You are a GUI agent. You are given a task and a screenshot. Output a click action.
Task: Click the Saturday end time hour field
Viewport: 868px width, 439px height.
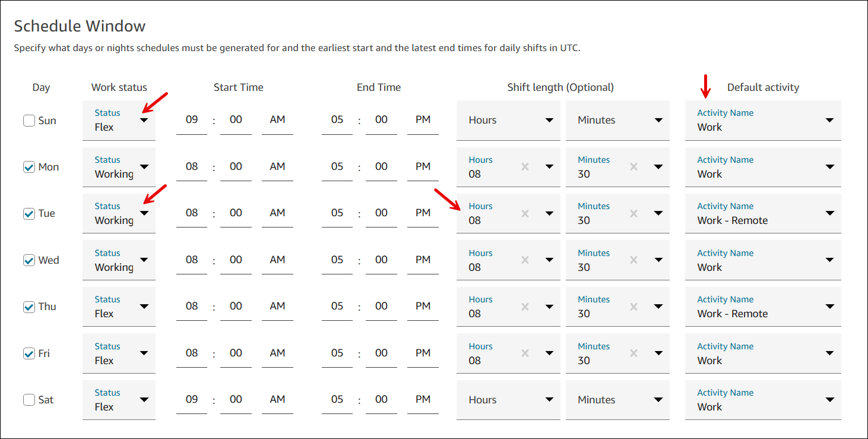[x=337, y=400]
